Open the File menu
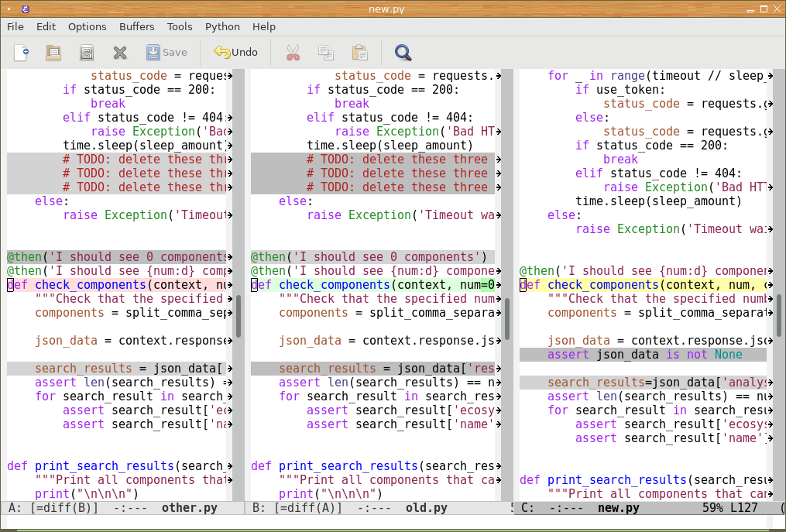Viewport: 786px width, 532px height. click(x=15, y=26)
